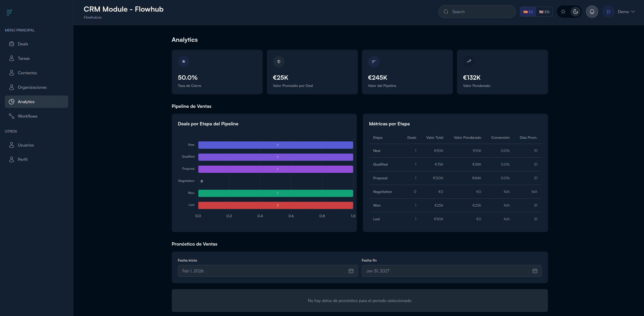Click the Tasa de Cierre metric card
Viewport: 644px width, 316px height.
[x=217, y=72]
